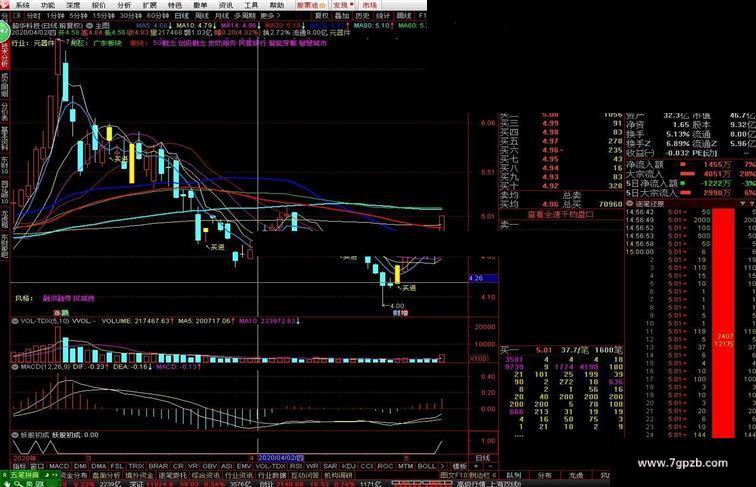The height and width of the screenshot is (487, 756).
Task: Open the 功能 menu
Action: [x=48, y=5]
